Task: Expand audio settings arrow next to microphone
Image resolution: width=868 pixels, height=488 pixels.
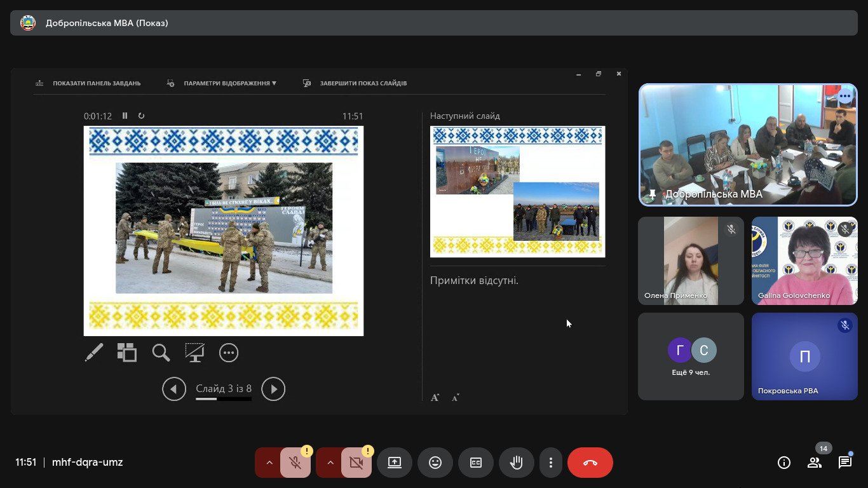Action: tap(269, 463)
